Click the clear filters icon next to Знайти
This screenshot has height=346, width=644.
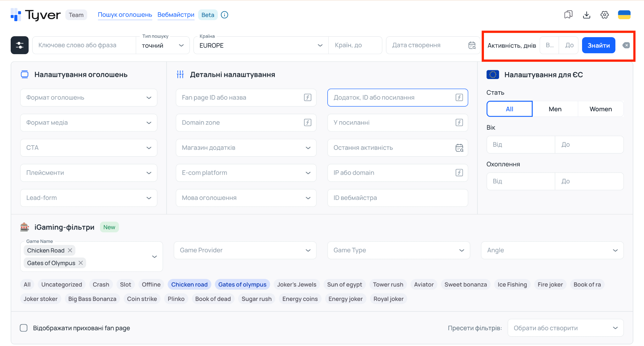[x=626, y=45]
